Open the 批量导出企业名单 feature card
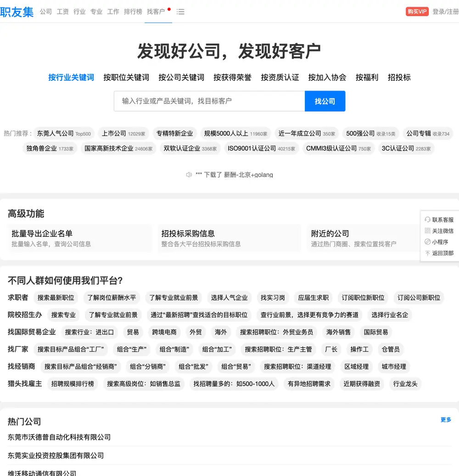Screen dimensions: 459x476 80,238
